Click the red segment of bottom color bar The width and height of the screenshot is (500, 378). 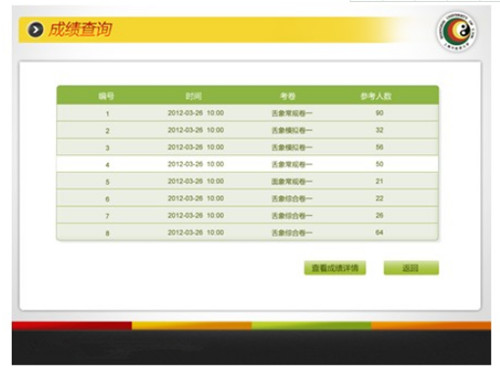pos(72,326)
